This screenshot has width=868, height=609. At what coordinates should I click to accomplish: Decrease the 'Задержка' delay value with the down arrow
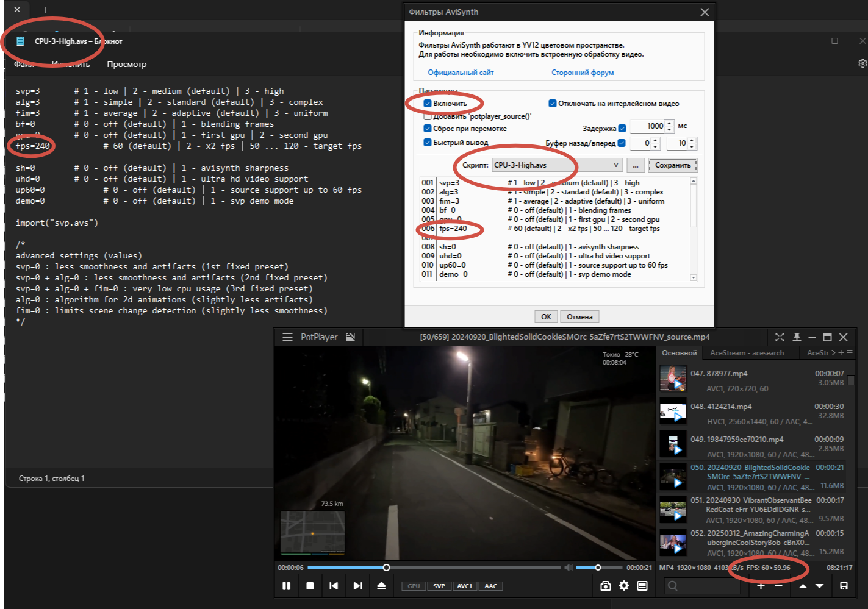(669, 129)
